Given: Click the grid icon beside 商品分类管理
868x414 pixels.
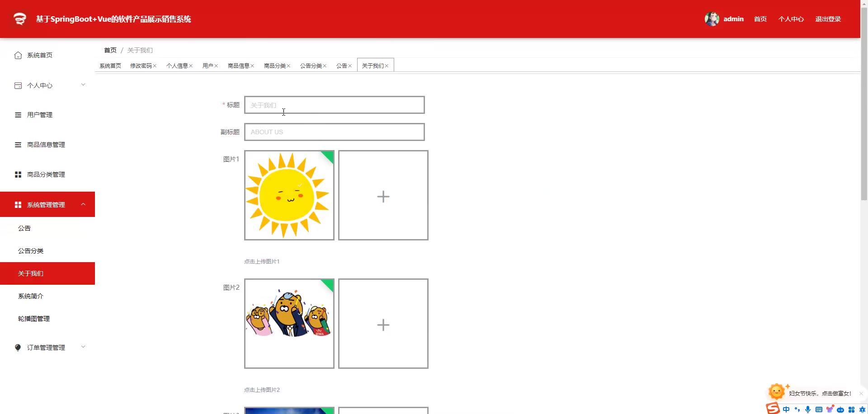Looking at the screenshot, I should coord(18,174).
